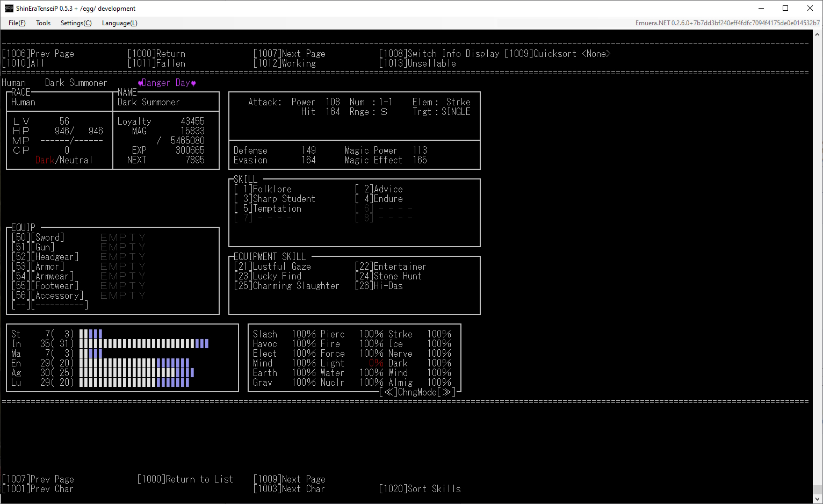
Task: Click [1020]Sort Skills
Action: coord(420,489)
